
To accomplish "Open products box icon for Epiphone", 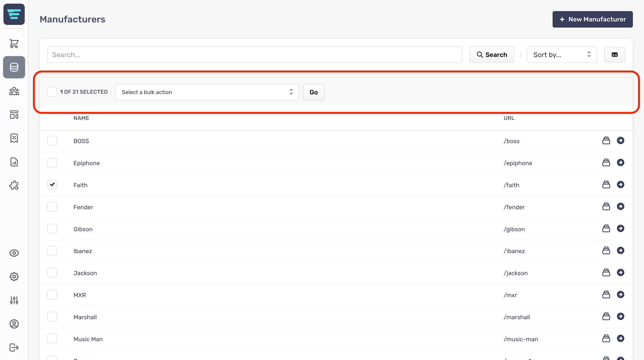I will pos(606,163).
